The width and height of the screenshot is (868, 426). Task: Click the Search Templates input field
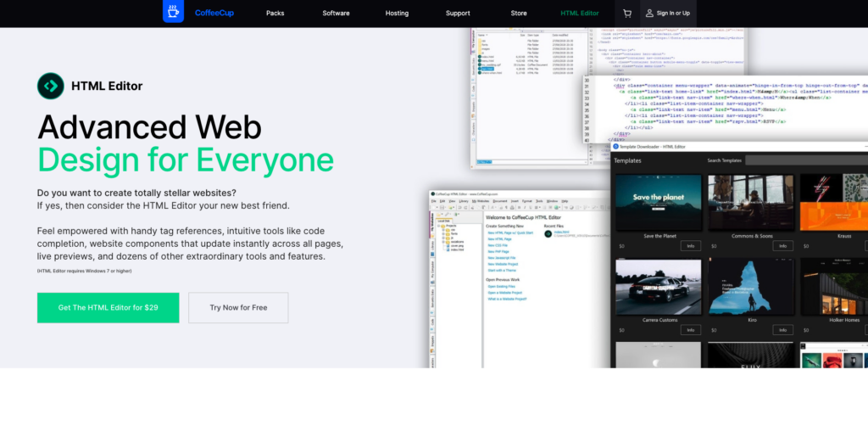click(x=805, y=160)
